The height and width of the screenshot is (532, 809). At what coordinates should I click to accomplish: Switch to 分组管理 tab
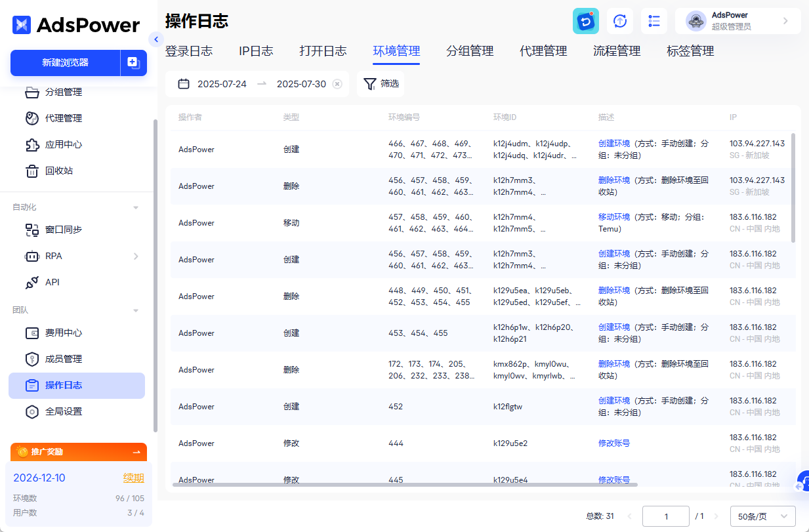point(470,51)
